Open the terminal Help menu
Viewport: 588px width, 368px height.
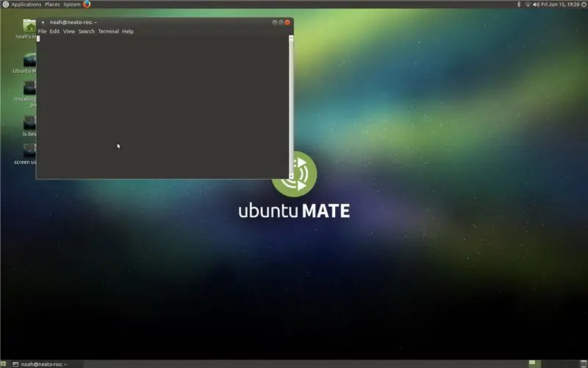pos(127,32)
